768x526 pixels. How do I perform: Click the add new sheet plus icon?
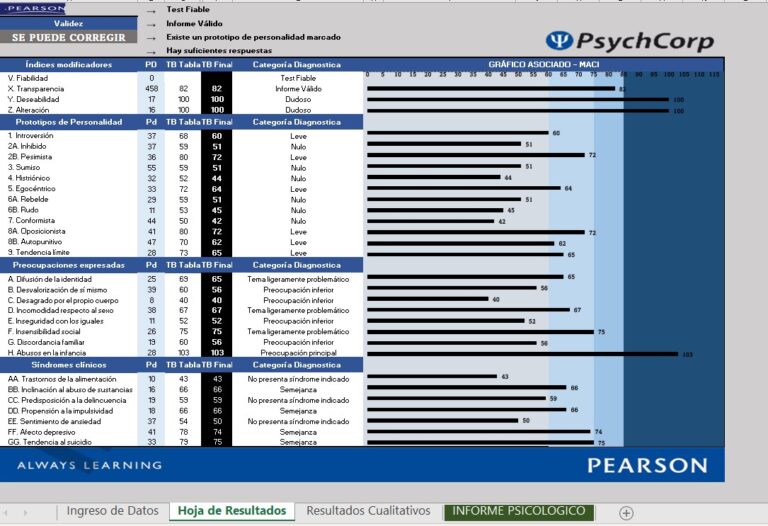coord(626,512)
